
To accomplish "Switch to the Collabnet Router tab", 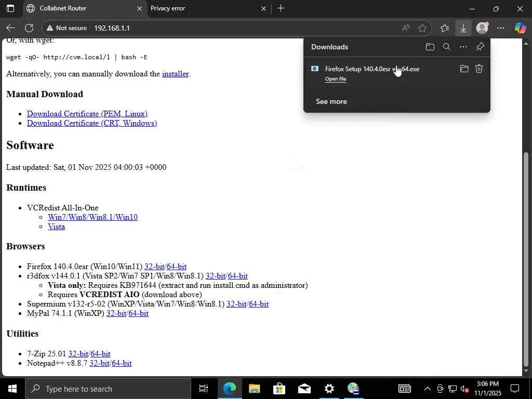I will point(85,8).
